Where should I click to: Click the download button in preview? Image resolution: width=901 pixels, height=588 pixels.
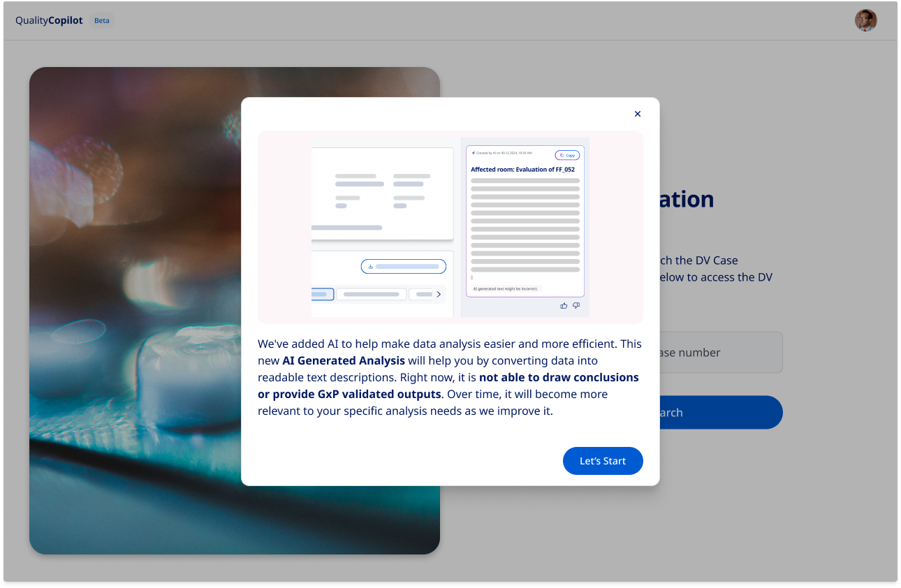tap(404, 266)
